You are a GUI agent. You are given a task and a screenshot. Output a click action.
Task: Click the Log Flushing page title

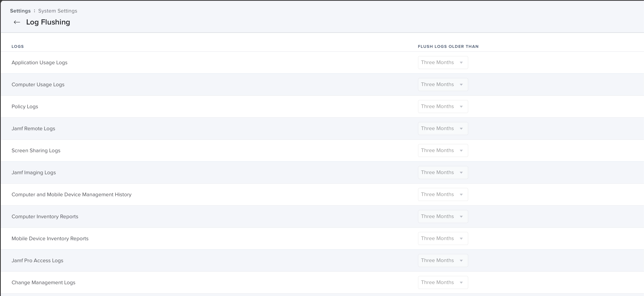coord(48,22)
